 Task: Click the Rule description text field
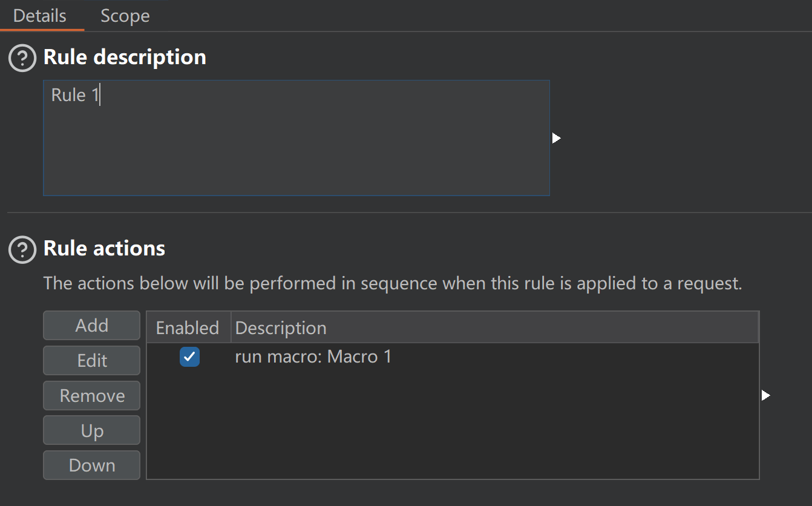point(296,138)
